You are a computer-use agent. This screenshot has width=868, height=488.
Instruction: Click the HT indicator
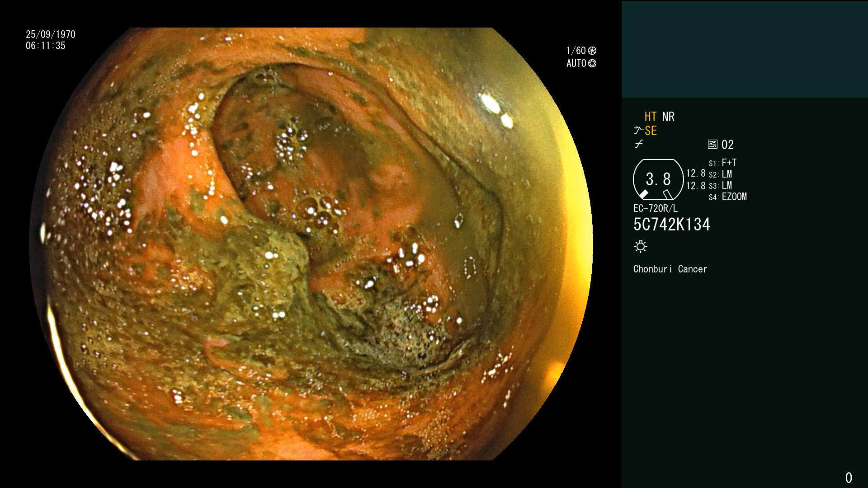pos(651,117)
